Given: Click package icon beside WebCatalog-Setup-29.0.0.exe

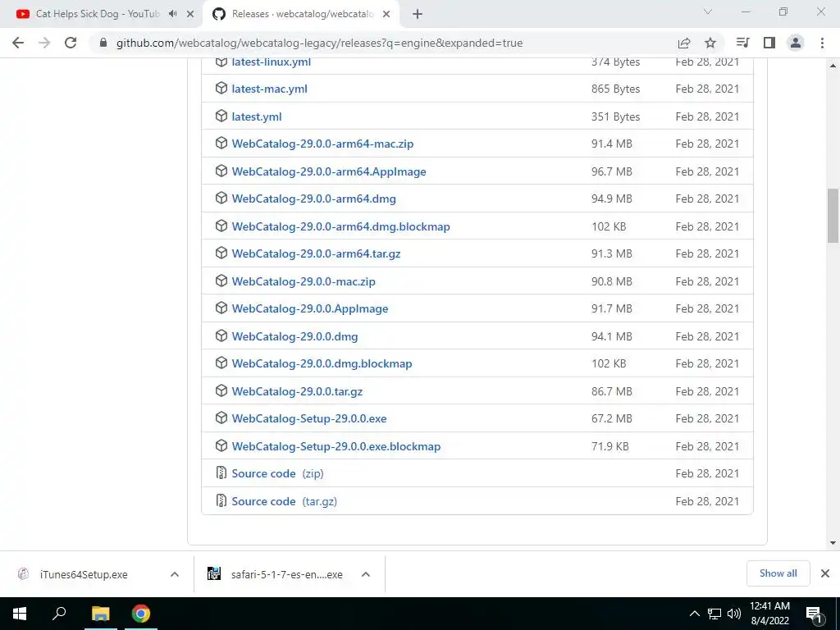Looking at the screenshot, I should [x=221, y=418].
